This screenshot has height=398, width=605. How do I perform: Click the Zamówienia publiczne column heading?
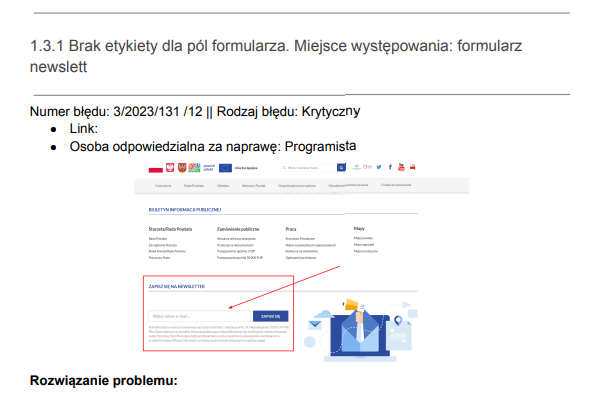[x=238, y=229]
